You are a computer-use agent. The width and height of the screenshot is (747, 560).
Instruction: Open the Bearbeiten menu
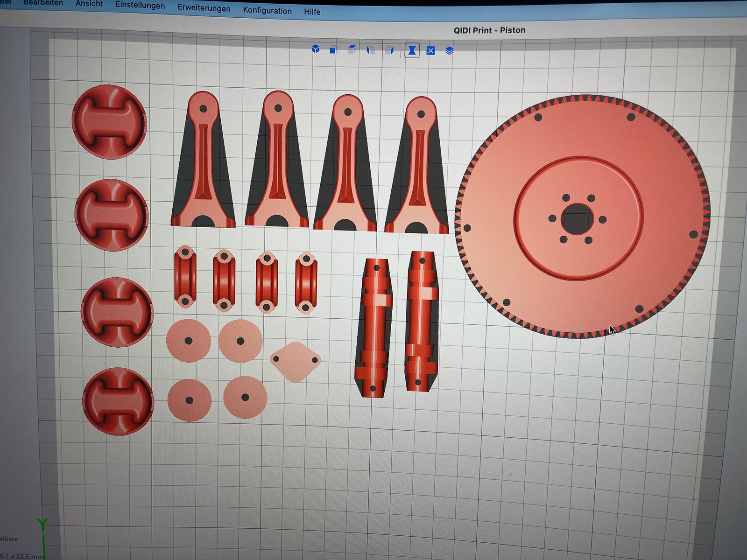[43, 3]
